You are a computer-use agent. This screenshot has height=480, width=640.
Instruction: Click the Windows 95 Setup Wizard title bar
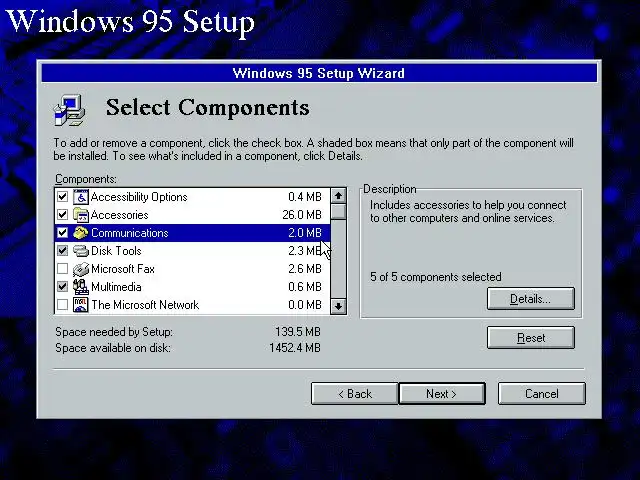(x=319, y=73)
